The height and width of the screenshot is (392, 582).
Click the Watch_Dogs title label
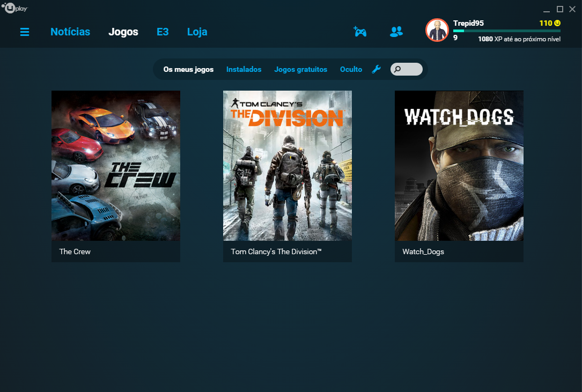[423, 252]
